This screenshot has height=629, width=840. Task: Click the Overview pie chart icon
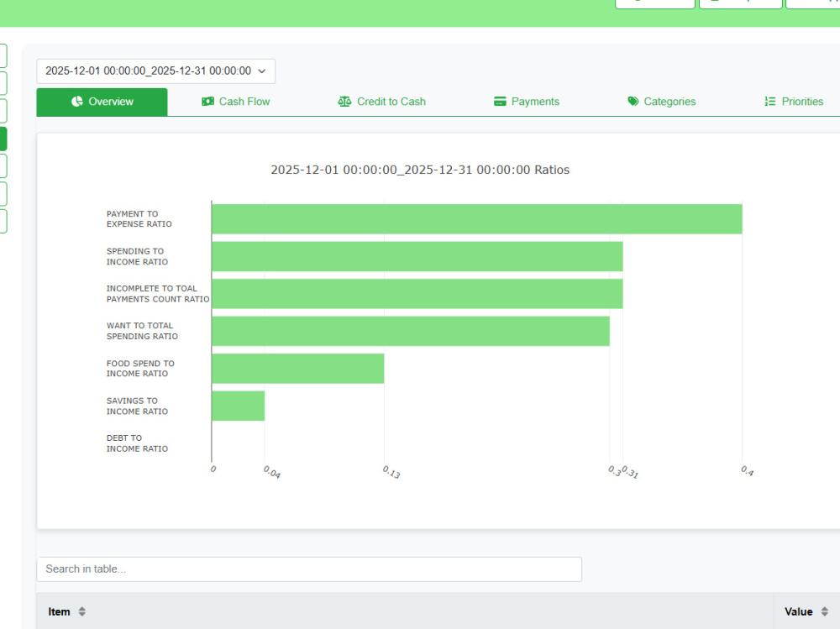pos(77,102)
